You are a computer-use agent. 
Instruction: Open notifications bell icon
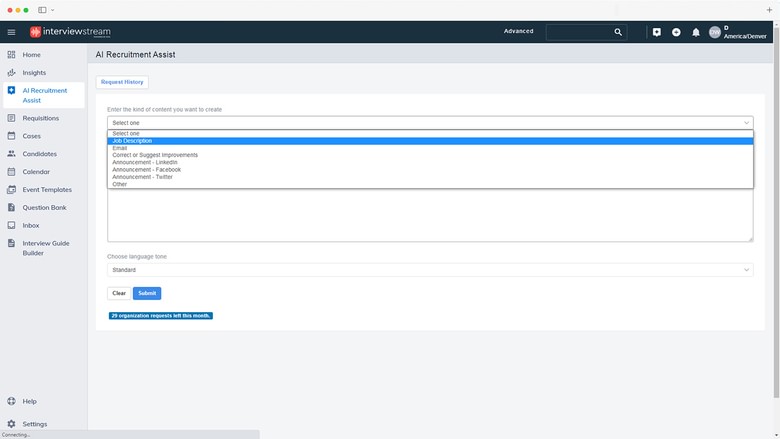[695, 32]
